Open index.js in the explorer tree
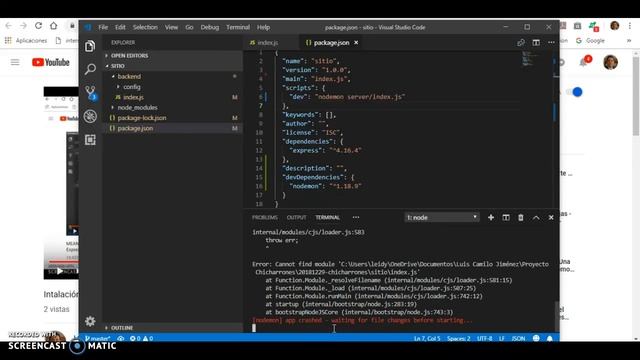Screen dimensions: 640x360 point(133,97)
